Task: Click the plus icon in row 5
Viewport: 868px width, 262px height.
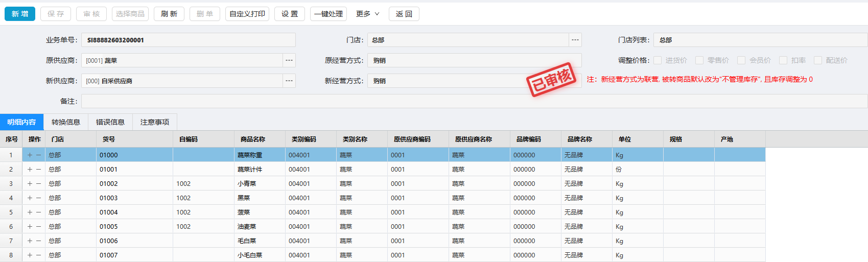Action: (x=30, y=212)
